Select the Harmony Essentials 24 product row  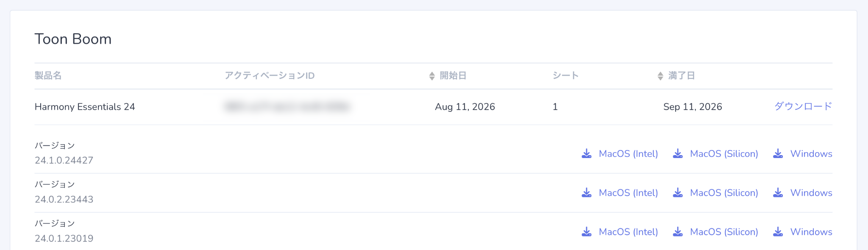433,107
